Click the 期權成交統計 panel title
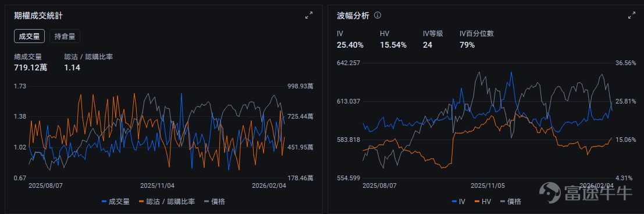The image size is (644, 214). pos(38,16)
